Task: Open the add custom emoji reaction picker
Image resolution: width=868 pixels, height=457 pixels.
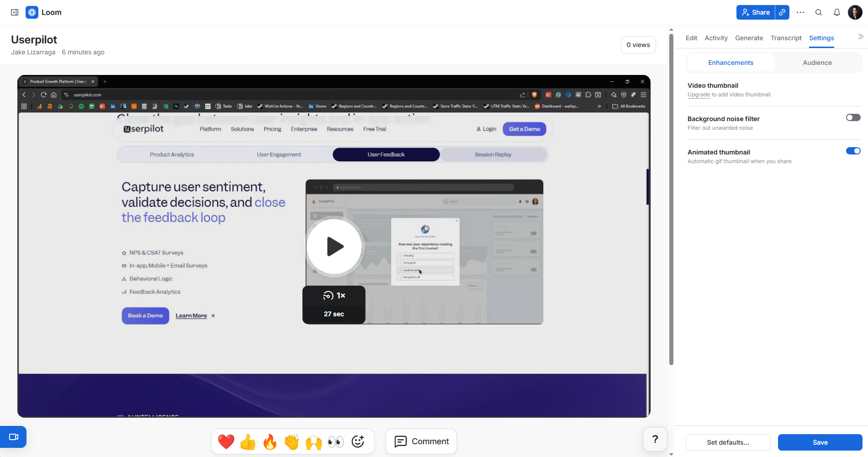Action: coord(358,441)
